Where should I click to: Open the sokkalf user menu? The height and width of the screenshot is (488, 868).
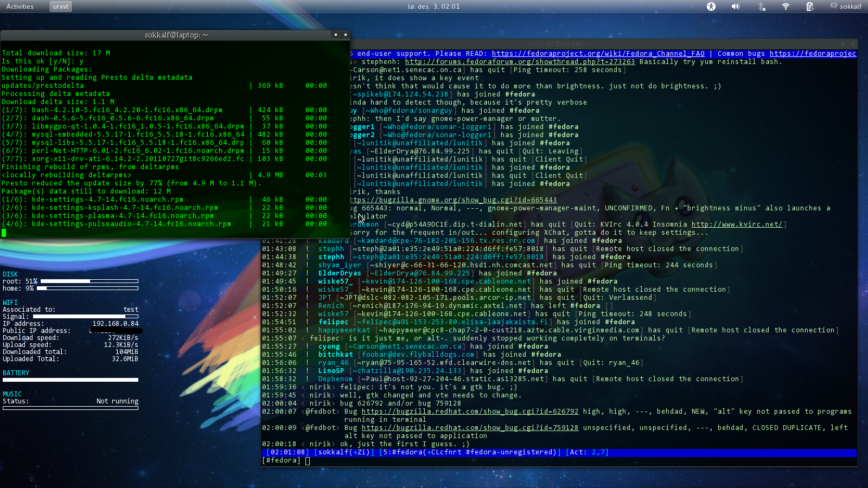[x=850, y=7]
